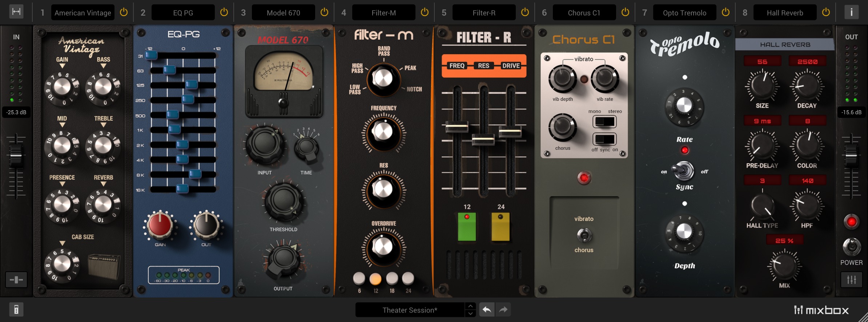This screenshot has height=322, width=868.
Task: Click the undo arrow button
Action: [x=487, y=310]
